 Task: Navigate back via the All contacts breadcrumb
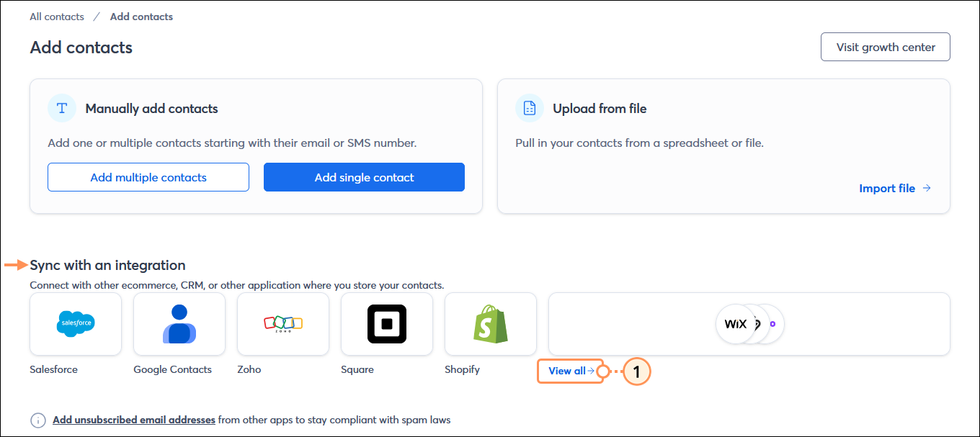56,16
